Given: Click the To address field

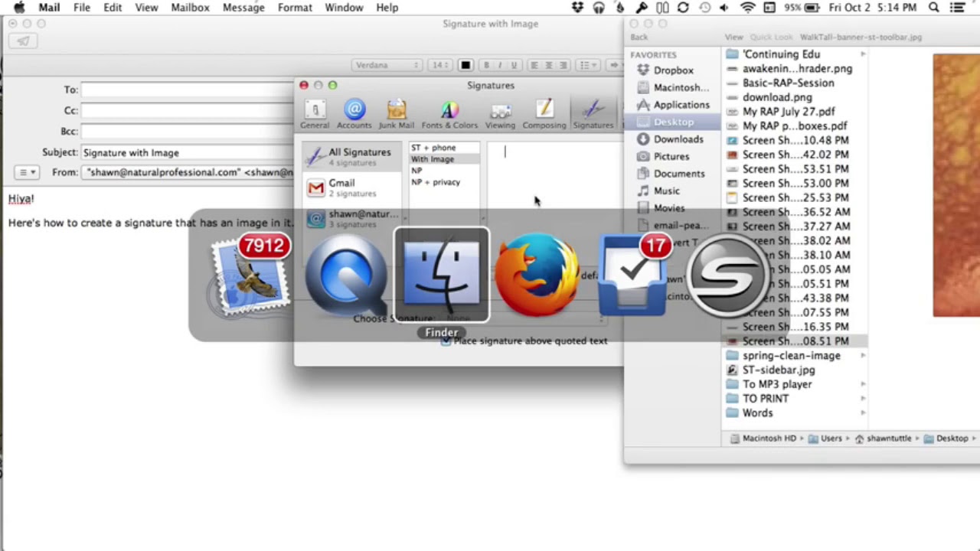Looking at the screenshot, I should [188, 90].
